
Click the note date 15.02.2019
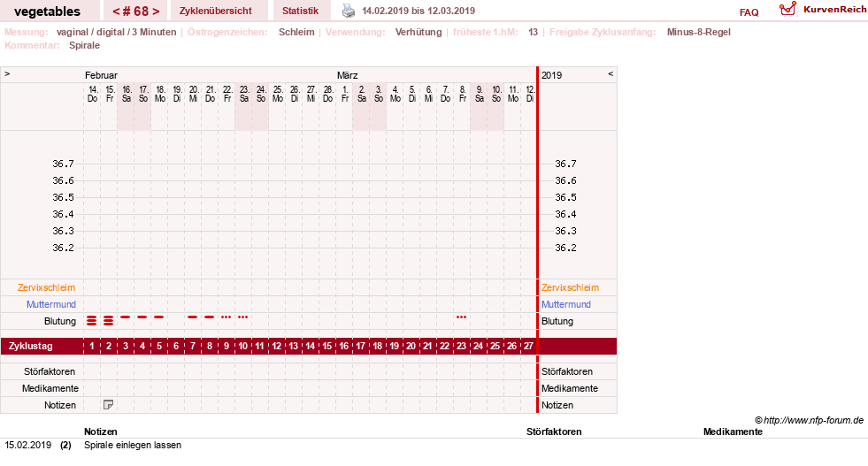pyautogui.click(x=27, y=445)
